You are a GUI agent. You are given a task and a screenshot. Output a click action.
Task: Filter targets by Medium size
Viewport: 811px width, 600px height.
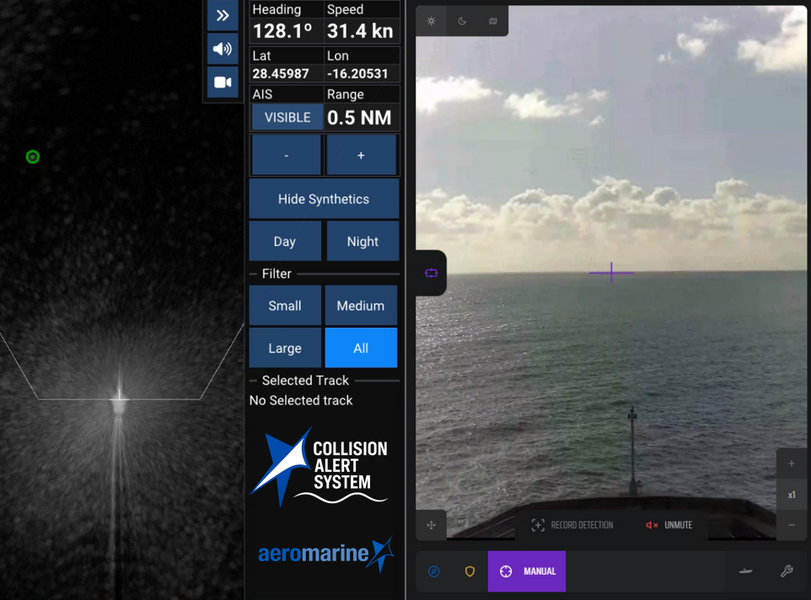(361, 306)
